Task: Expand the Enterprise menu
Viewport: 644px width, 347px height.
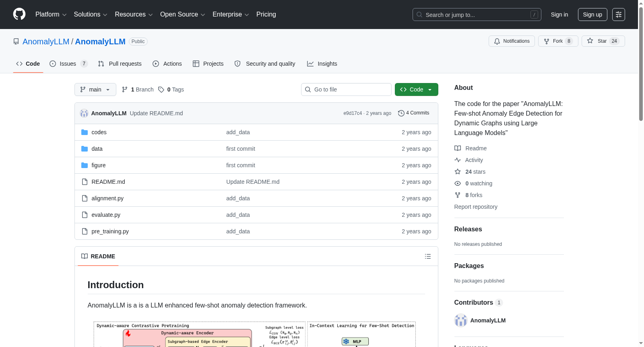Action: tap(231, 15)
